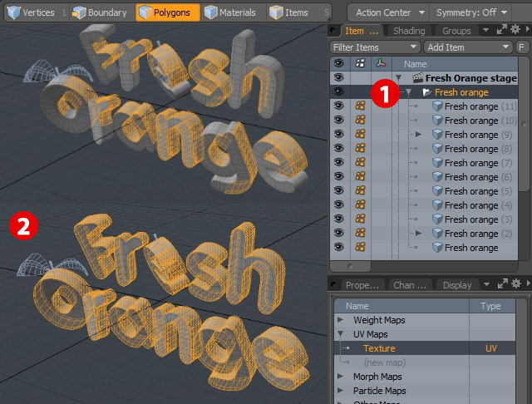This screenshot has width=532, height=404.
Task: Select Fresh orange (4) in item list
Action: coord(479,205)
